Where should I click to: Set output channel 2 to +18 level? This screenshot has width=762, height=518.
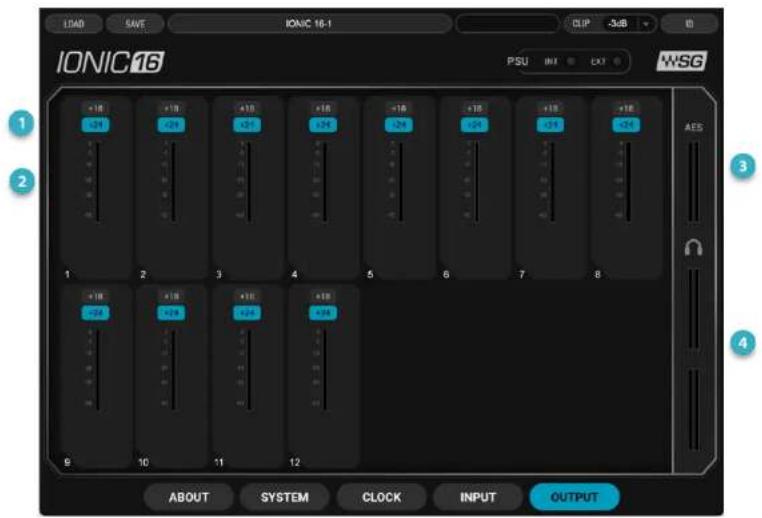tap(172, 108)
